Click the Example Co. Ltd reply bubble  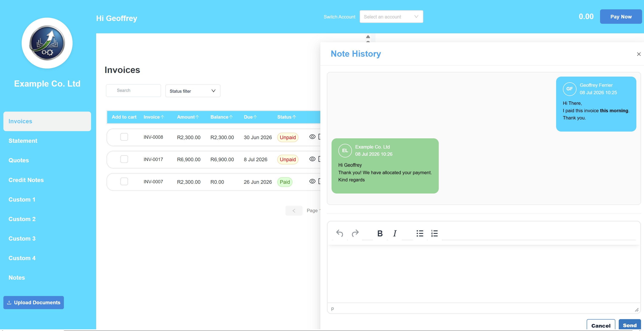(385, 166)
